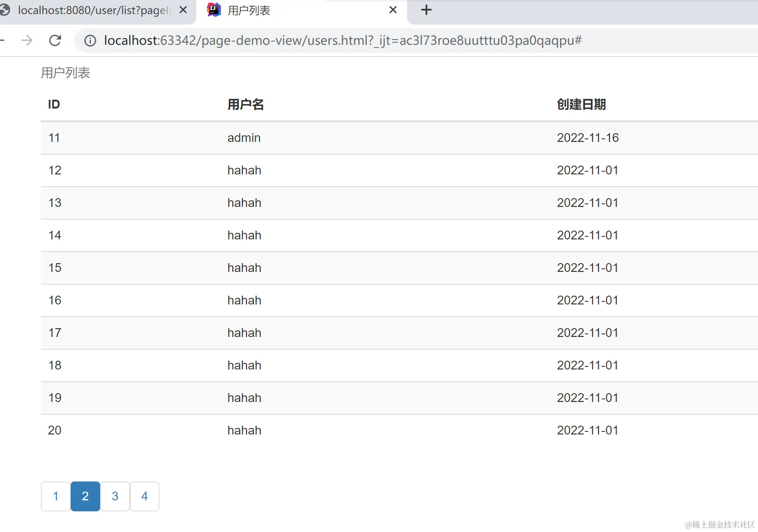This screenshot has height=532, width=758.
Task: Click the date in row 13
Action: click(588, 203)
